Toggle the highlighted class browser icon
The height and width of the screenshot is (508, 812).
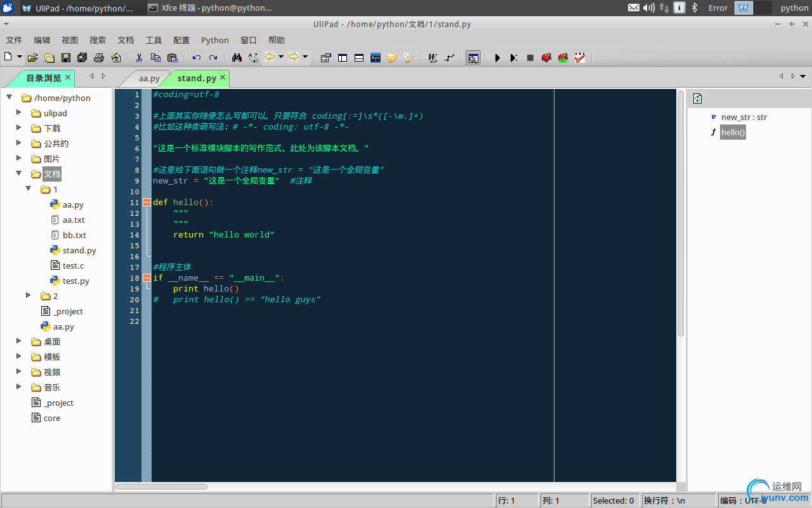click(473, 58)
